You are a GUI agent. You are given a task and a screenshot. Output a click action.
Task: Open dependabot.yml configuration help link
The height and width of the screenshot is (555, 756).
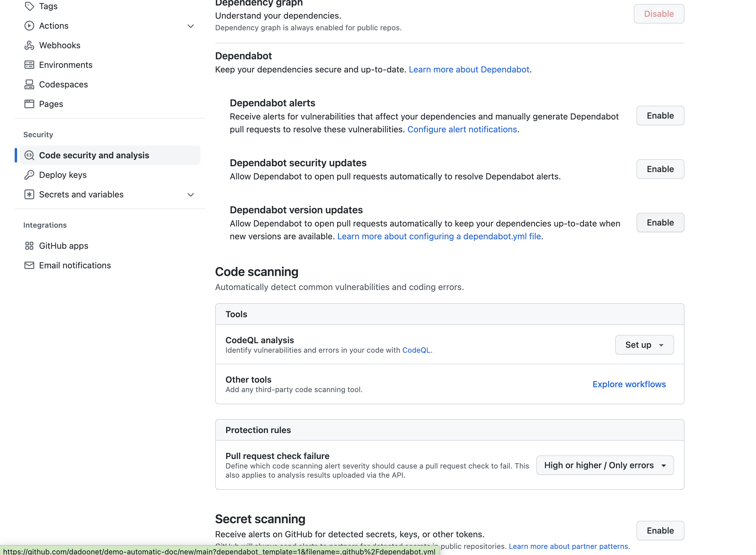click(x=439, y=237)
